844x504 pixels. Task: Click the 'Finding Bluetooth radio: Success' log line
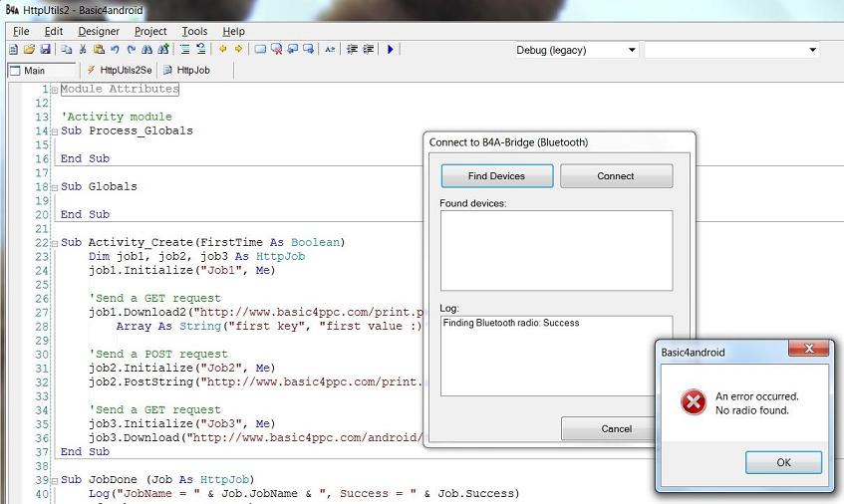pyautogui.click(x=511, y=323)
